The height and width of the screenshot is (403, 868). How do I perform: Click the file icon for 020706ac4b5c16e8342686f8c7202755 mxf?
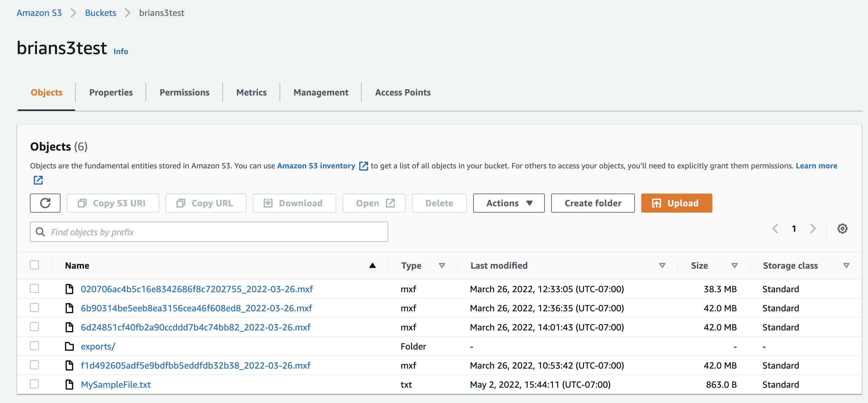(69, 289)
